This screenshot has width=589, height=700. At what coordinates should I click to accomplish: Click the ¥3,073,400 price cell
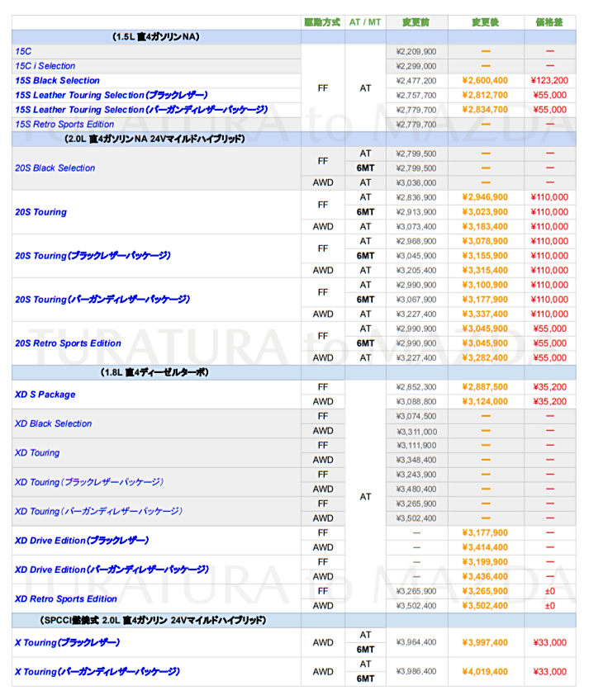click(416, 227)
